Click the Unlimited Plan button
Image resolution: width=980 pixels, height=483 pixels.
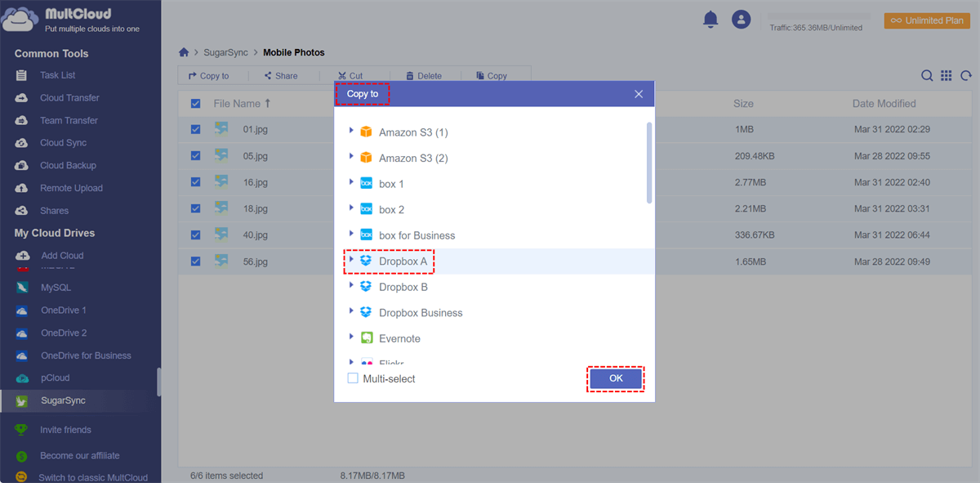927,20
